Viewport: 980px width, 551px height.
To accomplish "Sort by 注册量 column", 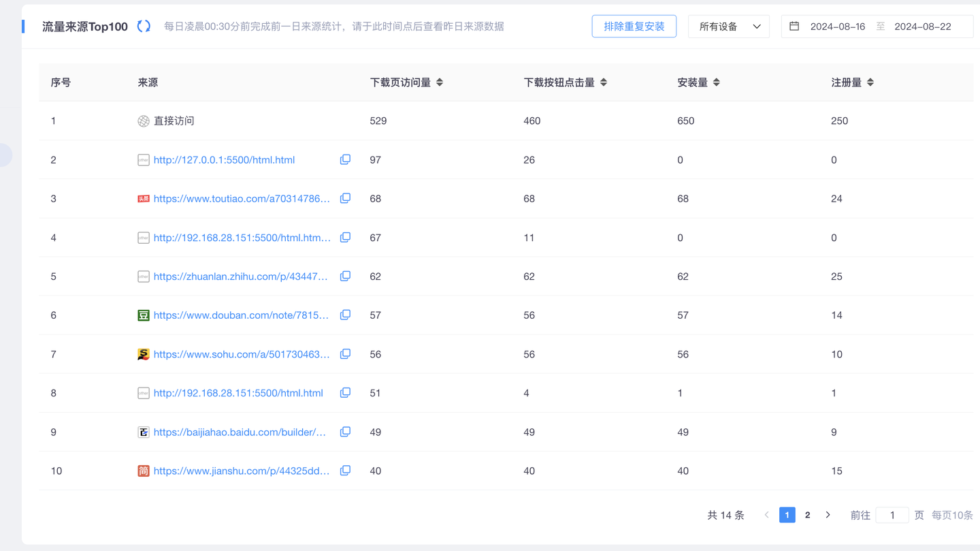I will click(x=870, y=82).
